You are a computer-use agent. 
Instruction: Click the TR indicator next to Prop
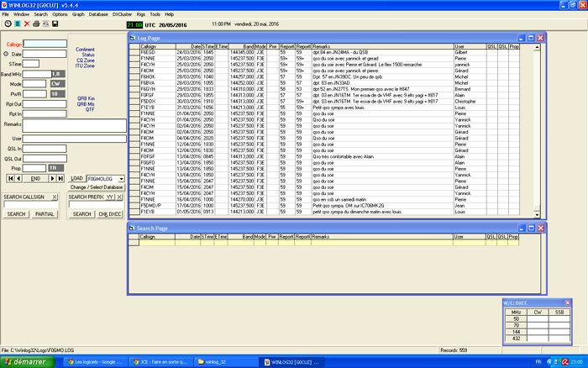(x=56, y=168)
